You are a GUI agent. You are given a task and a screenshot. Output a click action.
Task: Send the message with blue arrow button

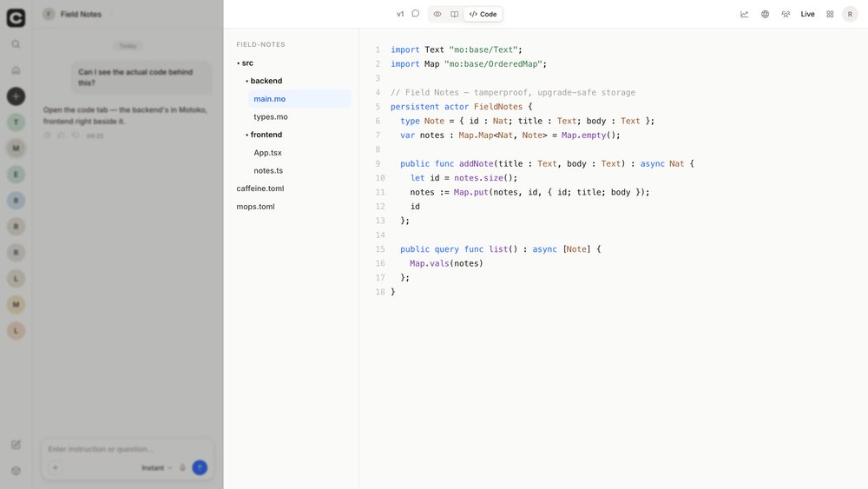(x=200, y=468)
